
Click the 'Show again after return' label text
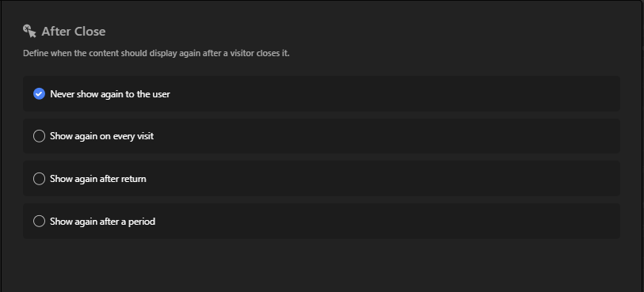coord(98,179)
